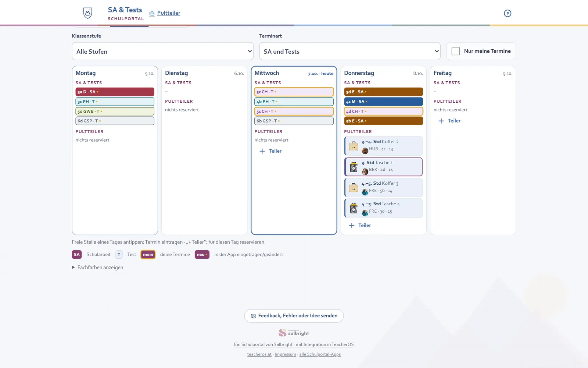The image size is (588, 368).
Task: Open the 3a D SA entry on Montag
Action: (115, 92)
